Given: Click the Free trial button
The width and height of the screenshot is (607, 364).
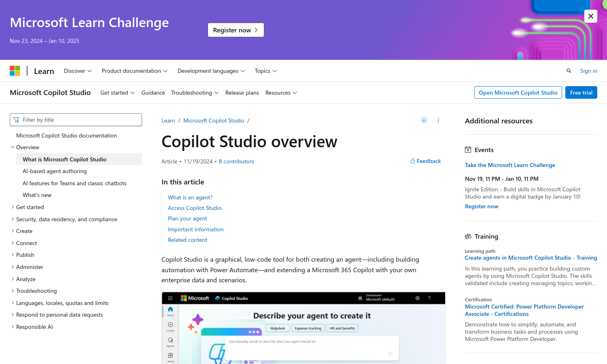Looking at the screenshot, I should point(581,93).
